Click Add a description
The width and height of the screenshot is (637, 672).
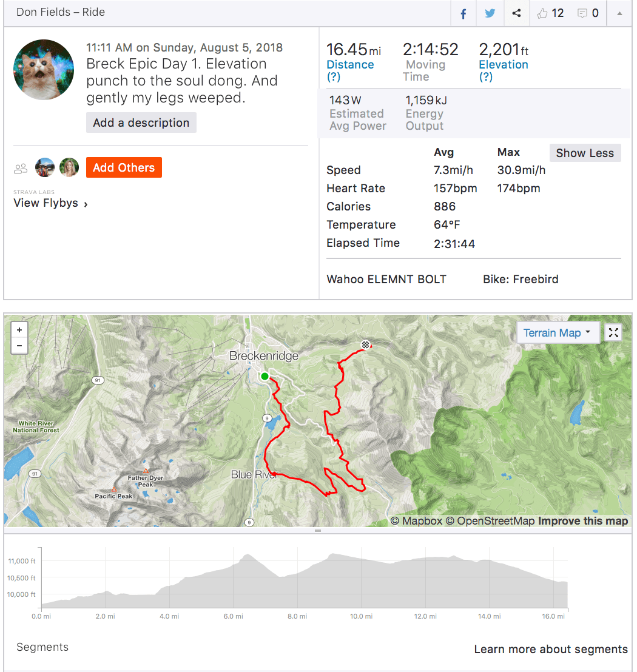coord(141,123)
